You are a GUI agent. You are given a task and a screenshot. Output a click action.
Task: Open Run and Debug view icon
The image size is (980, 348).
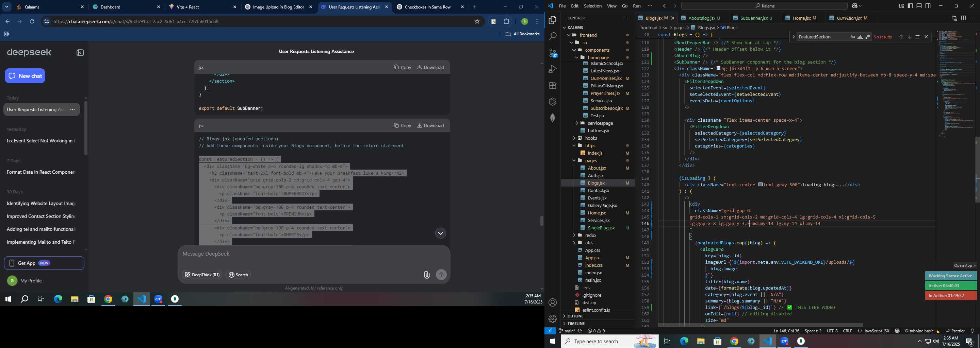point(552,69)
